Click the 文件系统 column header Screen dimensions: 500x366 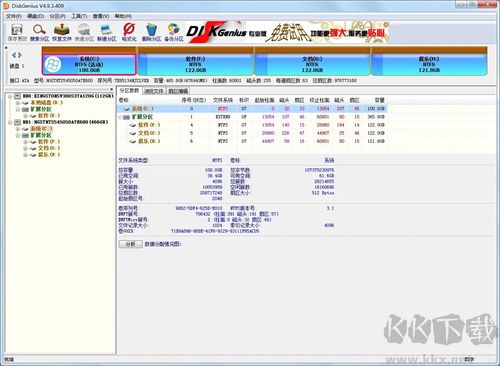[x=223, y=100]
